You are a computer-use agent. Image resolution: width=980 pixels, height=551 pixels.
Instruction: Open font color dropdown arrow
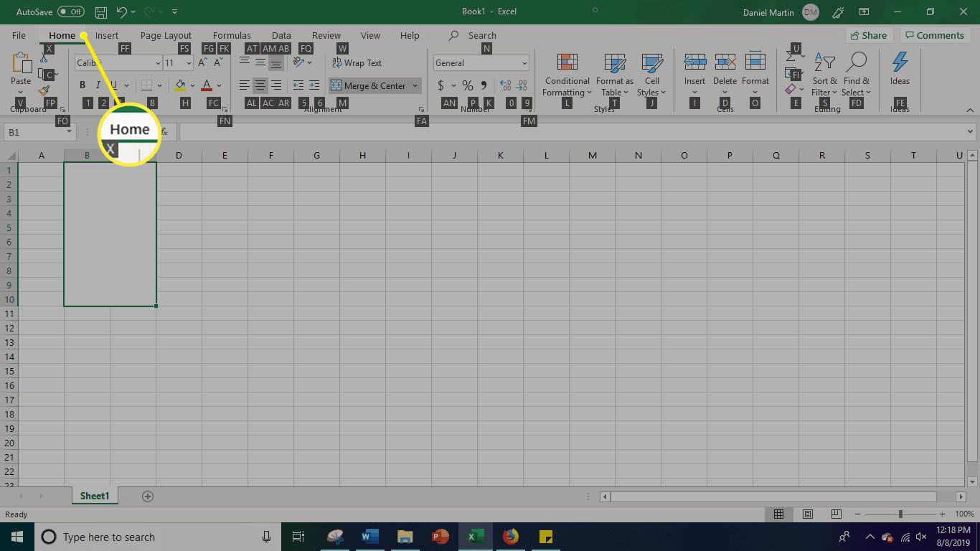pyautogui.click(x=219, y=85)
